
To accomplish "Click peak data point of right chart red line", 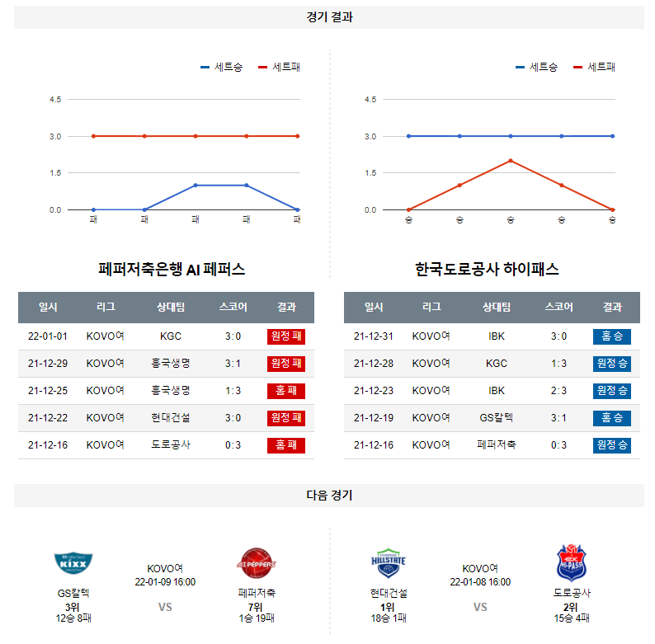I will coord(511,160).
